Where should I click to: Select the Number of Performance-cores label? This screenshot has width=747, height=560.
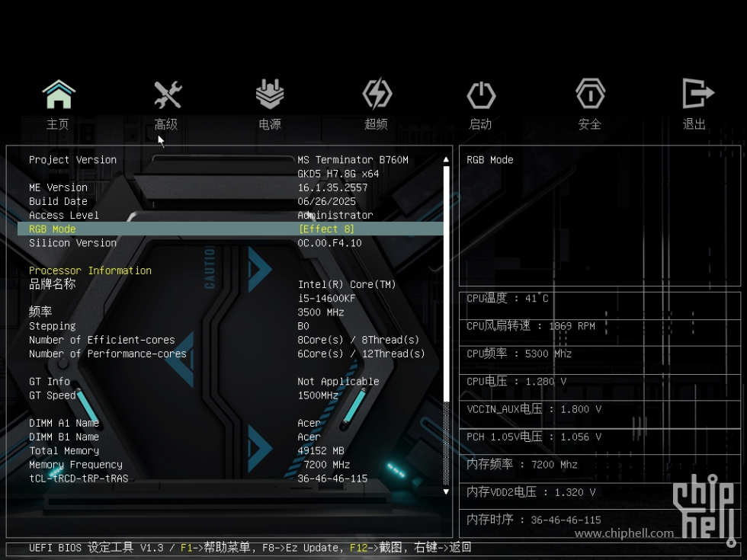[107, 354]
